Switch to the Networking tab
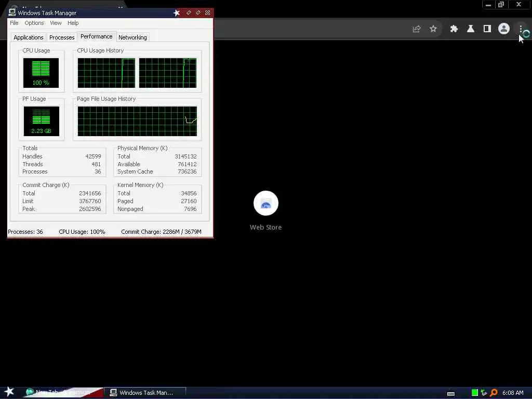The width and height of the screenshot is (532, 399). point(132,37)
